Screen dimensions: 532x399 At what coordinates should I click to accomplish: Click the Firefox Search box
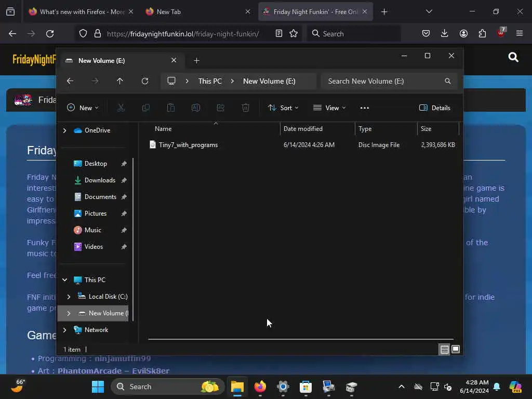[353, 34]
